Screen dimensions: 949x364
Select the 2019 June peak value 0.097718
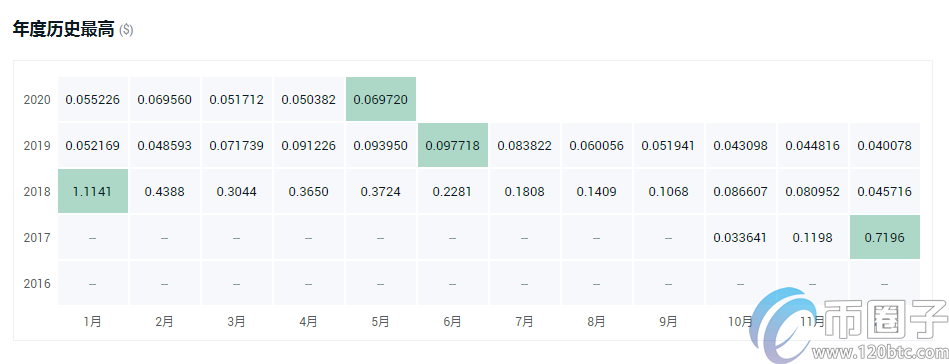pos(453,145)
